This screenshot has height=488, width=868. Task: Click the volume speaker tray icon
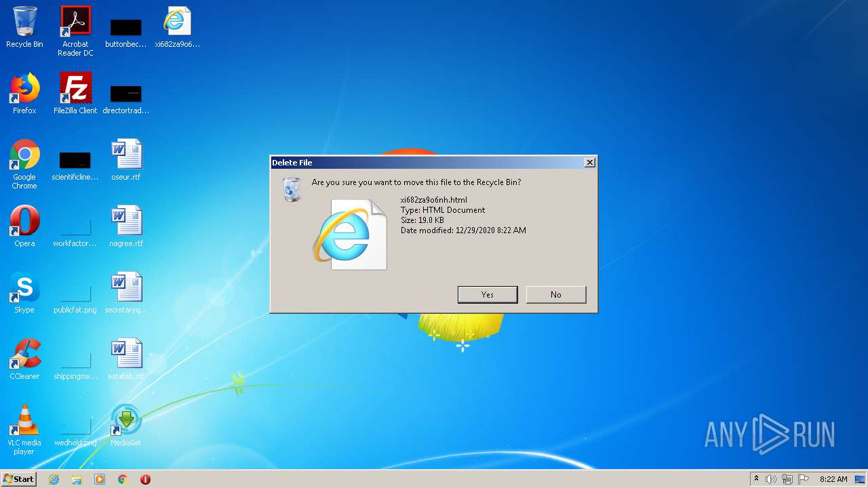tap(771, 479)
